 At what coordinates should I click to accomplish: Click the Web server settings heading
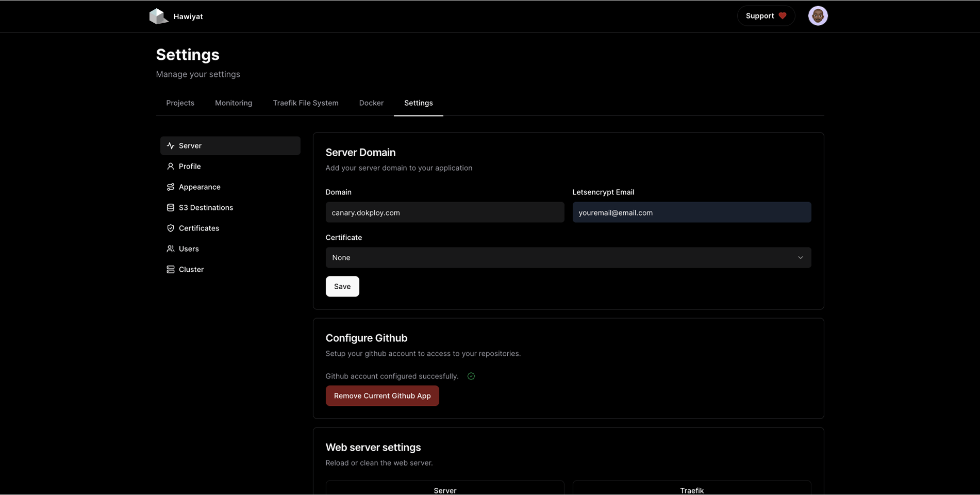coord(373,448)
